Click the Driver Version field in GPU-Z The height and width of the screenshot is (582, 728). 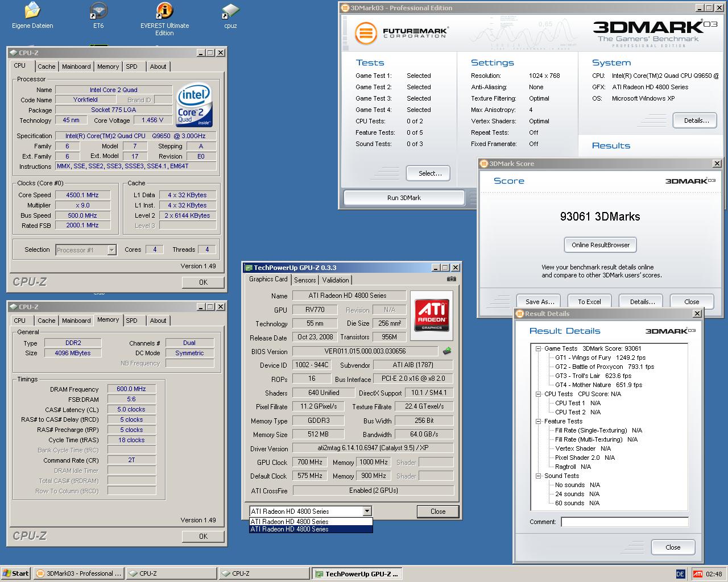click(373, 448)
